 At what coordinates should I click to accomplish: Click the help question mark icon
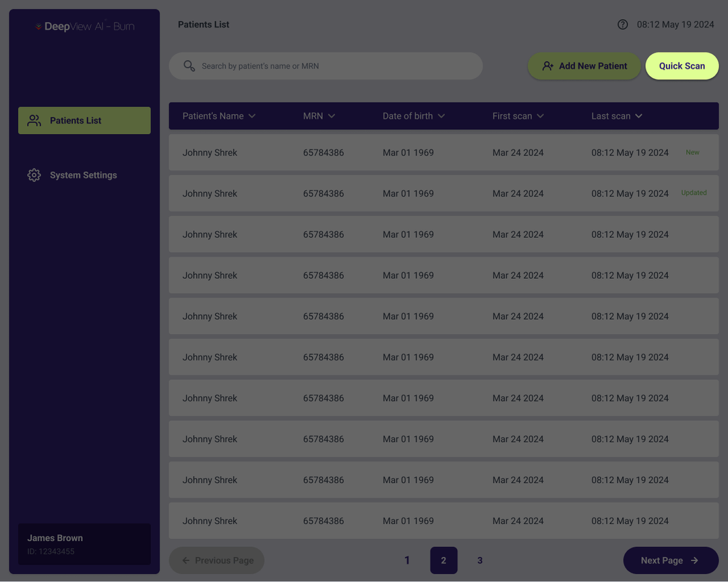click(623, 25)
